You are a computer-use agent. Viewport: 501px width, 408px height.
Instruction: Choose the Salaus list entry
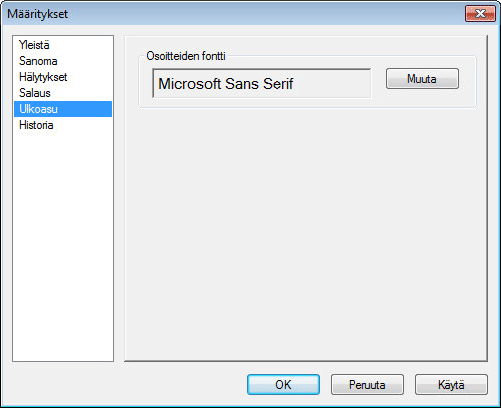point(63,93)
